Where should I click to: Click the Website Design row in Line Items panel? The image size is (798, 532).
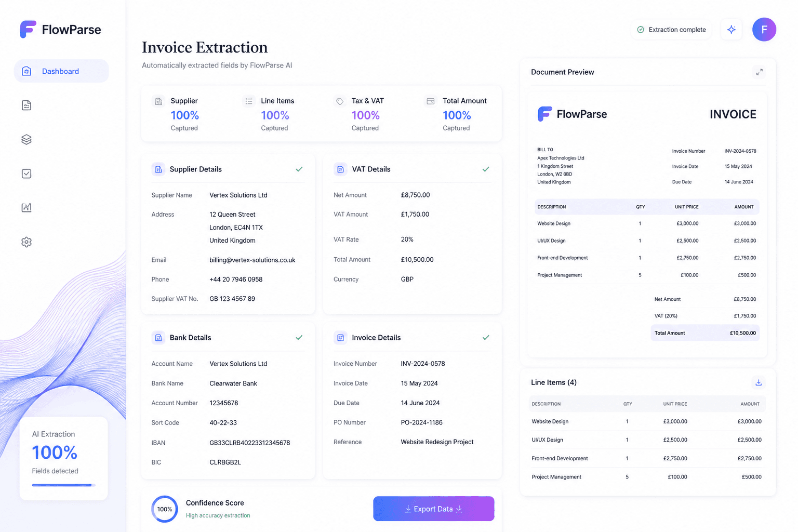tap(647, 421)
